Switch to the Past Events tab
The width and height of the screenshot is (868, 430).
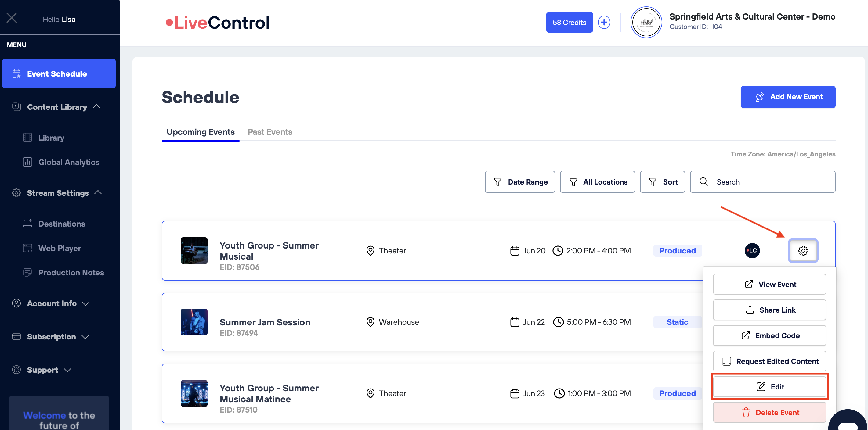tap(269, 132)
